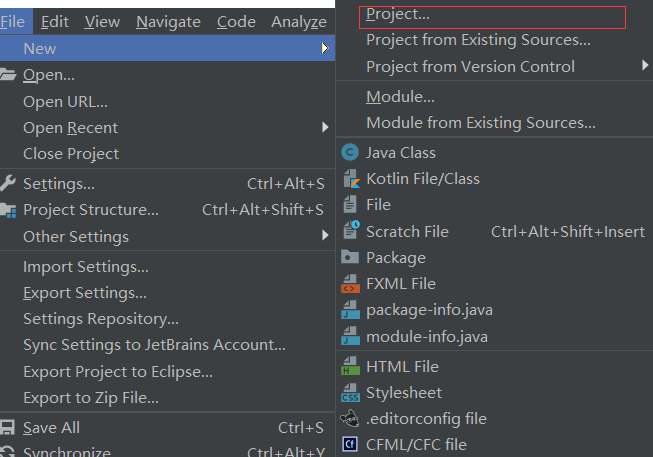653x457 pixels.
Task: Click the Package folder icon
Action: [350, 257]
